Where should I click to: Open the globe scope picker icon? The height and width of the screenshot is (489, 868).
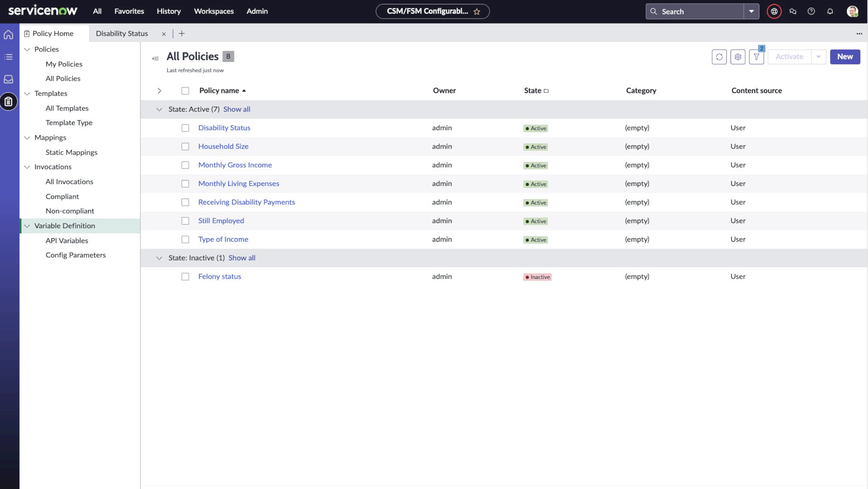pos(774,11)
